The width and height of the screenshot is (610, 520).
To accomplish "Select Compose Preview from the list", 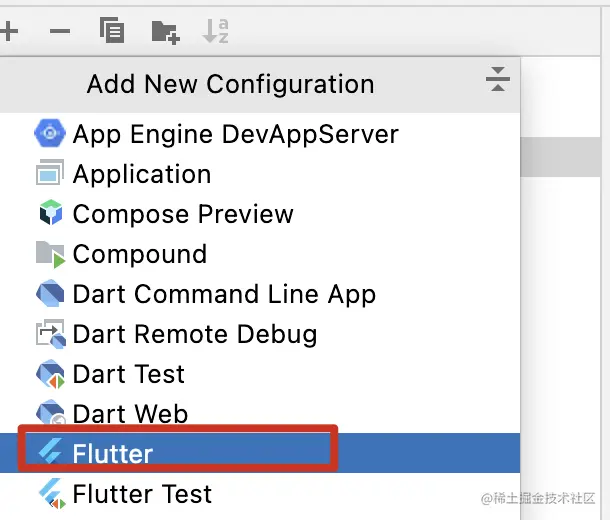I will (x=183, y=213).
